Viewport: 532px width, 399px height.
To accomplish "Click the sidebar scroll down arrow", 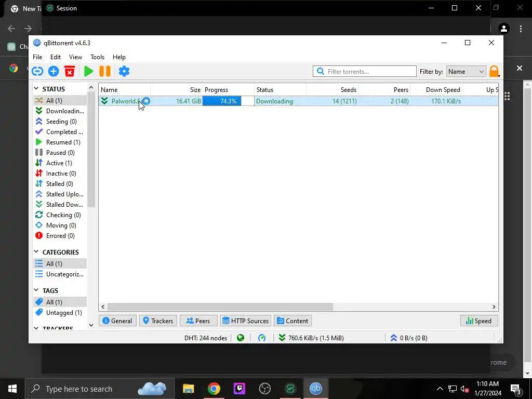I will 91,325.
